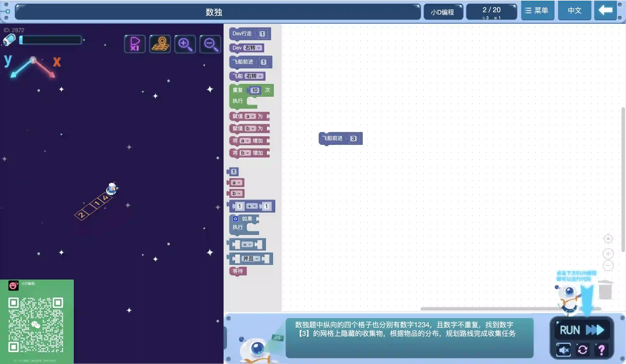Screen dimensions: 626x364
Task: Open help with the question mark icon
Action: (x=601, y=350)
